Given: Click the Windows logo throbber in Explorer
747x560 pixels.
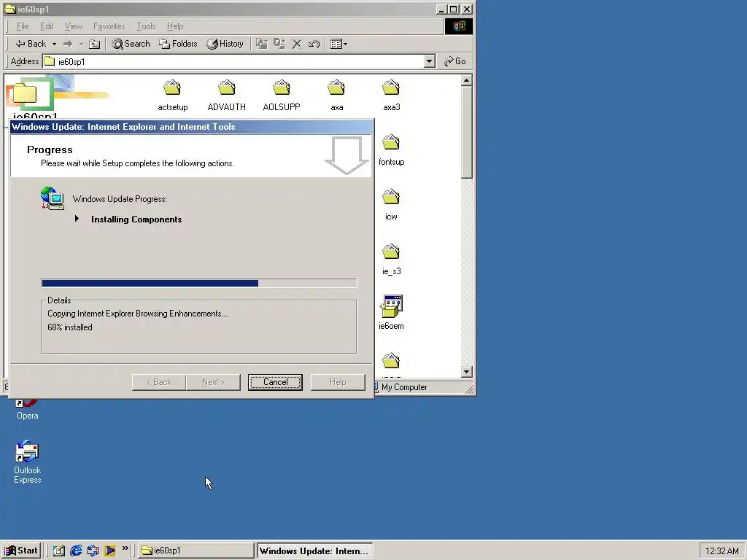Looking at the screenshot, I should pos(458,26).
